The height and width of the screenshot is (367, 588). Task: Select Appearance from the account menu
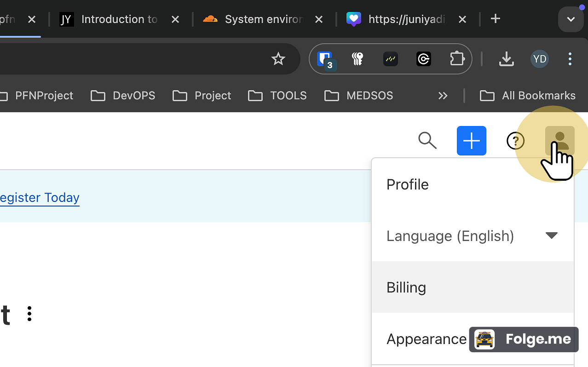point(473,339)
